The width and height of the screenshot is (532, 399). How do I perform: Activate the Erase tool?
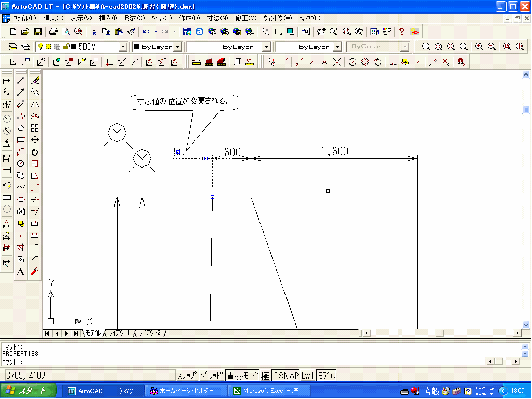click(x=35, y=81)
